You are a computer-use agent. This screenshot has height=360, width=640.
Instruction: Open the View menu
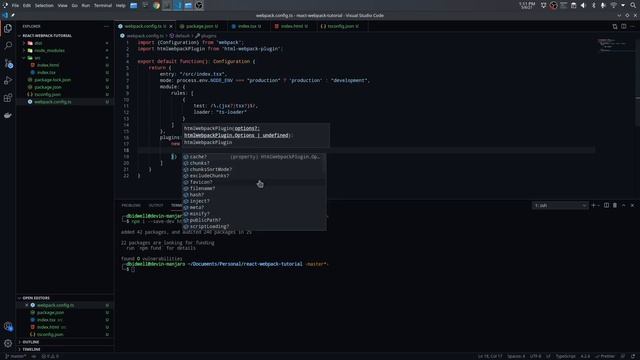(x=62, y=5)
